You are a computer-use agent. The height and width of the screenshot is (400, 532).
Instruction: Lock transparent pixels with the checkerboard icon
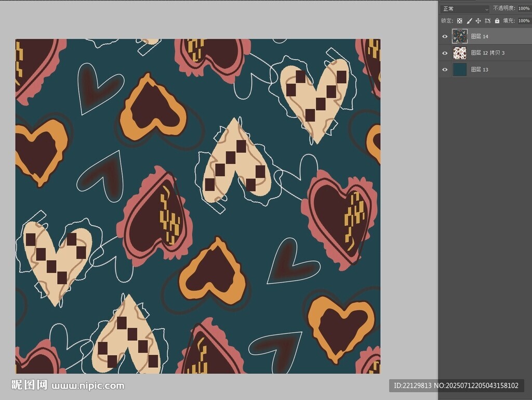pos(459,21)
